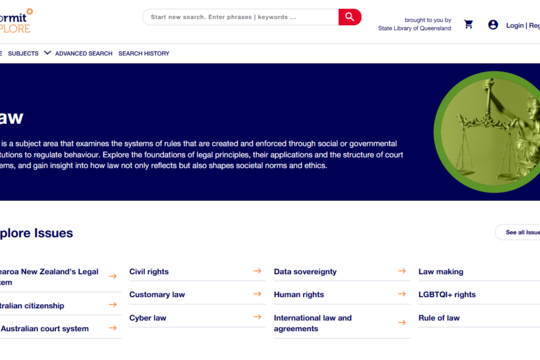Click the arrow next to Civil rights
The width and height of the screenshot is (540, 360).
point(257,271)
